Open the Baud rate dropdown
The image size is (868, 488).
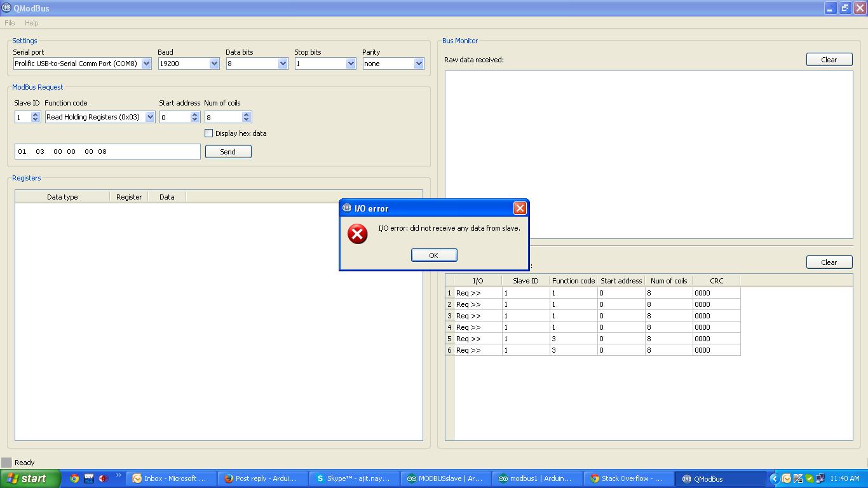pos(214,64)
